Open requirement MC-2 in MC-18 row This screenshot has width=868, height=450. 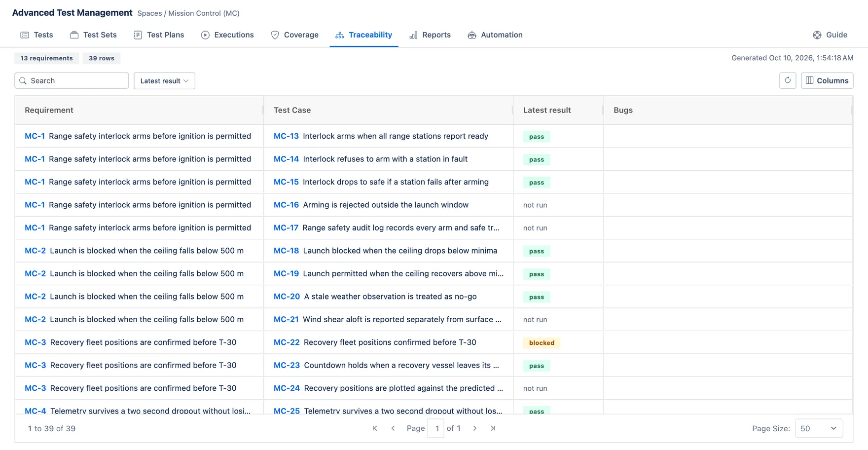click(x=35, y=251)
